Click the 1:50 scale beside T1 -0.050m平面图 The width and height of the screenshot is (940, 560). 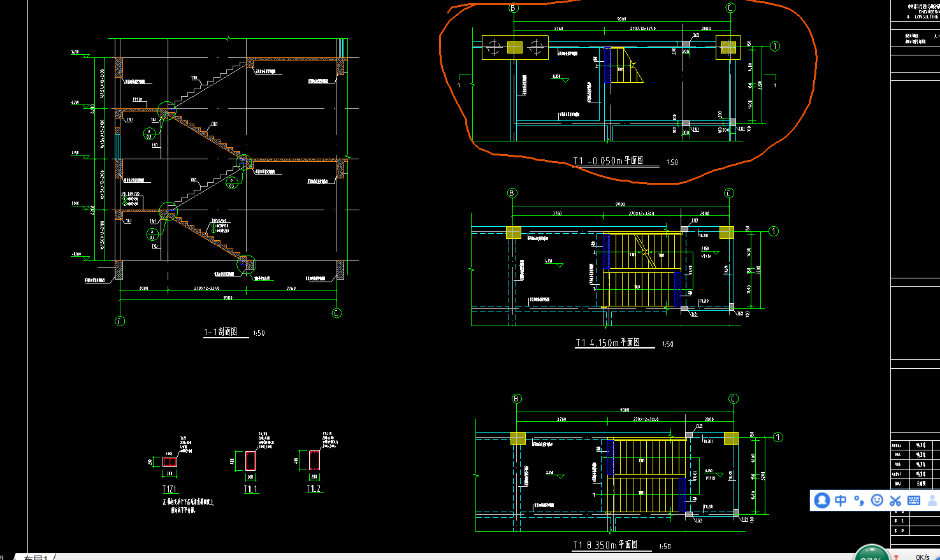[x=672, y=162]
